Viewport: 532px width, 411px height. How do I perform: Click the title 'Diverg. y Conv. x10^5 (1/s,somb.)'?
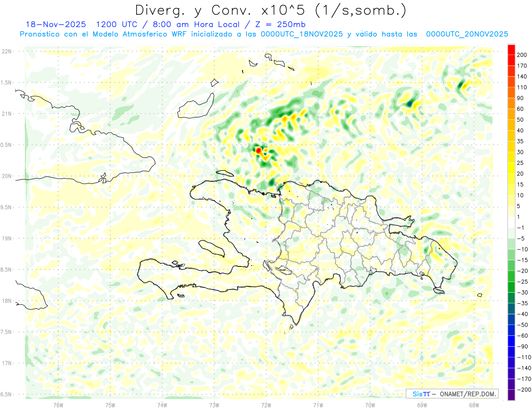(x=270, y=10)
